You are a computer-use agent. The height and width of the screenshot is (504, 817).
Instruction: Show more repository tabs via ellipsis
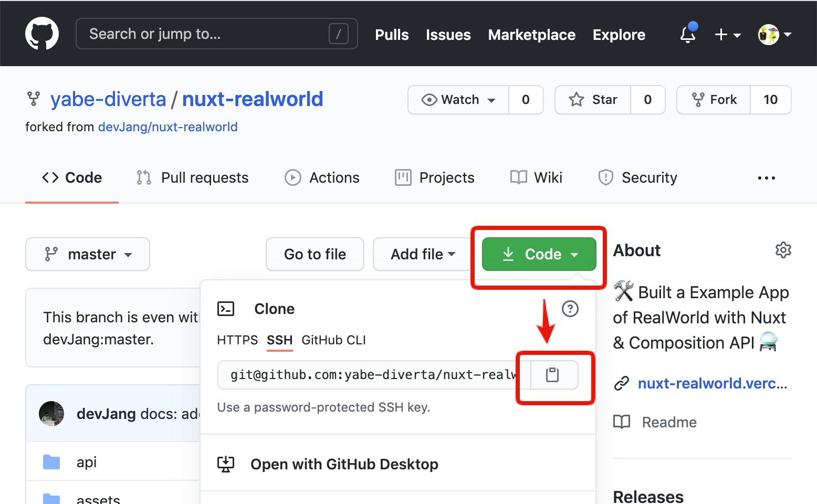(x=767, y=178)
